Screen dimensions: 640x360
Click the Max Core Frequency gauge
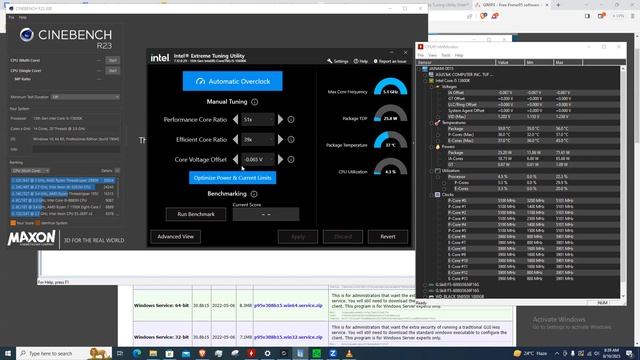tap(390, 87)
